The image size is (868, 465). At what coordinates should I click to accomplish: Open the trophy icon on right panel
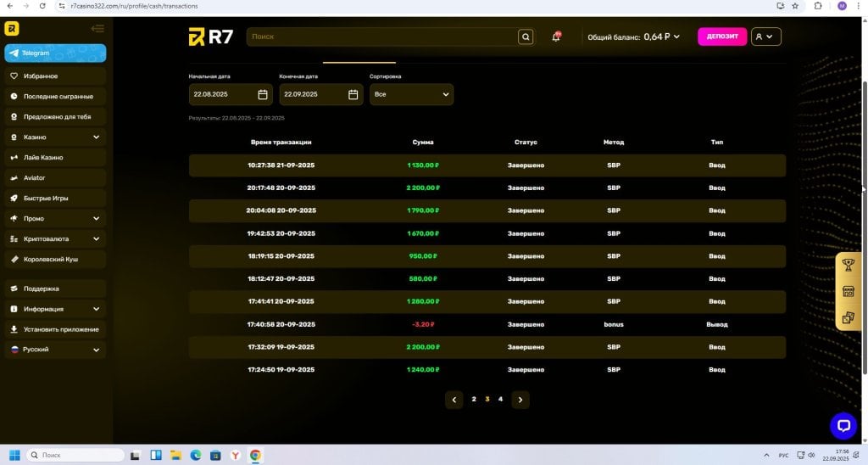pos(848,265)
